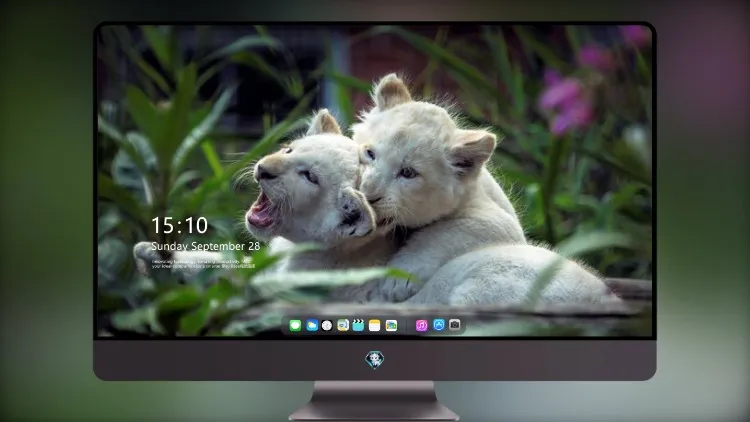Open the photo gallery app icon
Image resolution: width=750 pixels, height=422 pixels.
(x=391, y=326)
